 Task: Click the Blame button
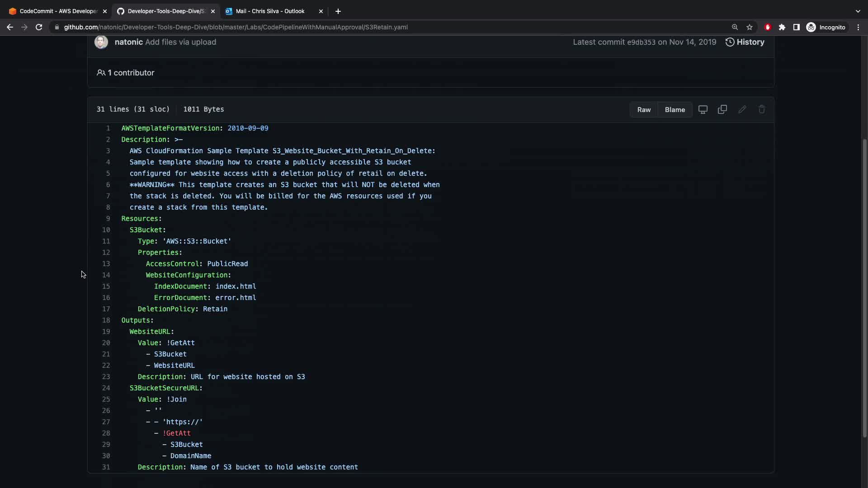click(x=675, y=109)
